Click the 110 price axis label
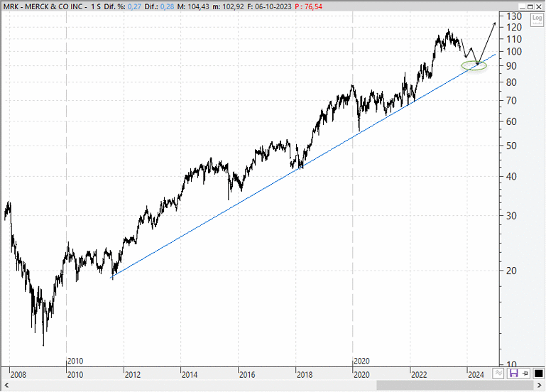546x392 pixels. point(513,39)
